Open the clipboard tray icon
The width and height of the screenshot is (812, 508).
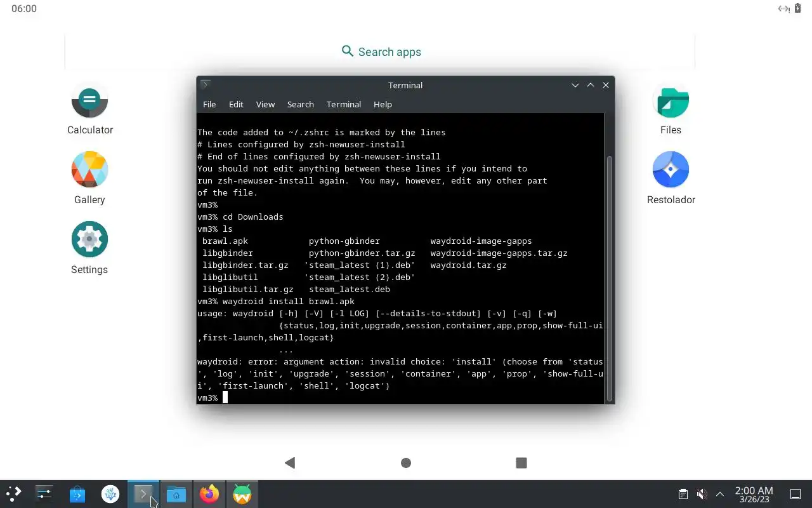[683, 494]
